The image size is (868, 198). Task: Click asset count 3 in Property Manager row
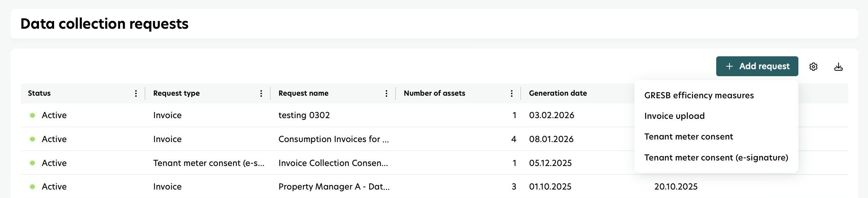click(514, 187)
